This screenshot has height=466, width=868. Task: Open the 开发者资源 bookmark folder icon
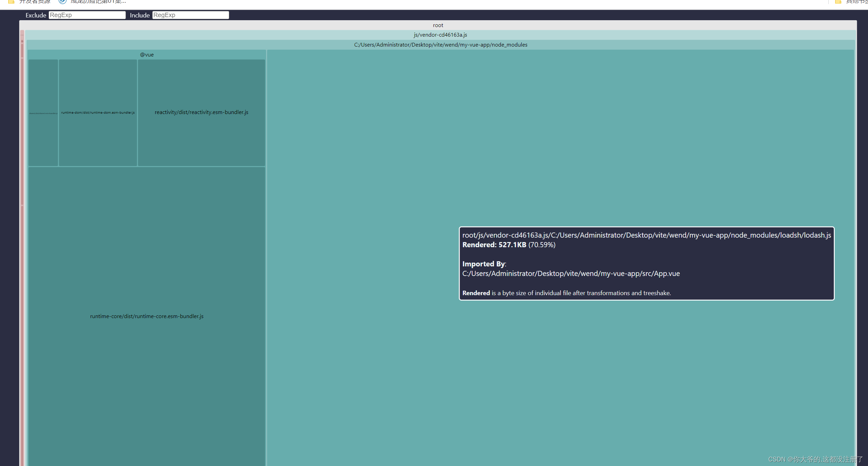pyautogui.click(x=11, y=2)
